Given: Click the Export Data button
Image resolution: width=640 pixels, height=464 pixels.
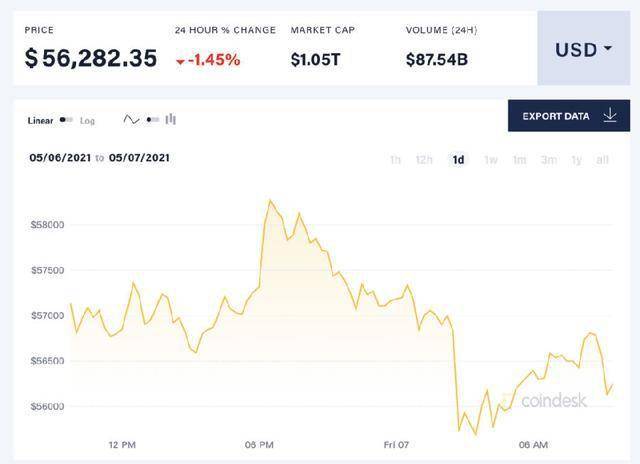Looking at the screenshot, I should click(569, 115).
